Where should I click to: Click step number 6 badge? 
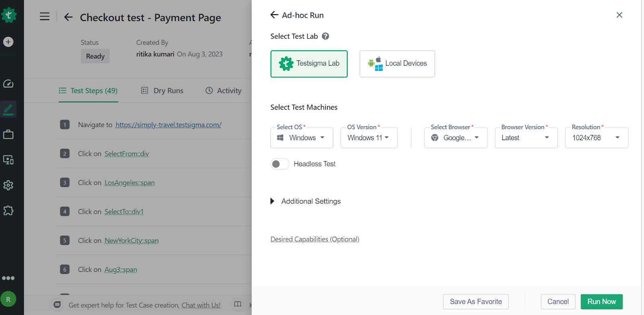click(x=65, y=269)
